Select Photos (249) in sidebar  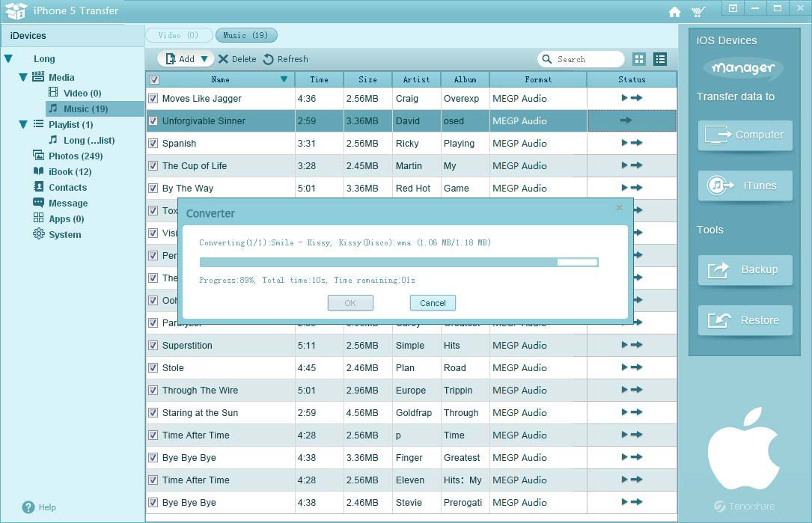click(x=75, y=156)
